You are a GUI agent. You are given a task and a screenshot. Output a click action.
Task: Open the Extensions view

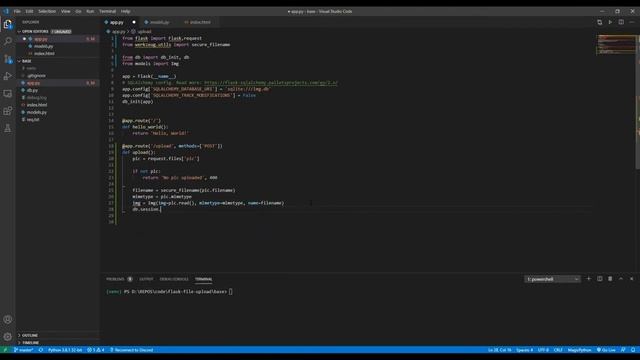click(x=8, y=111)
